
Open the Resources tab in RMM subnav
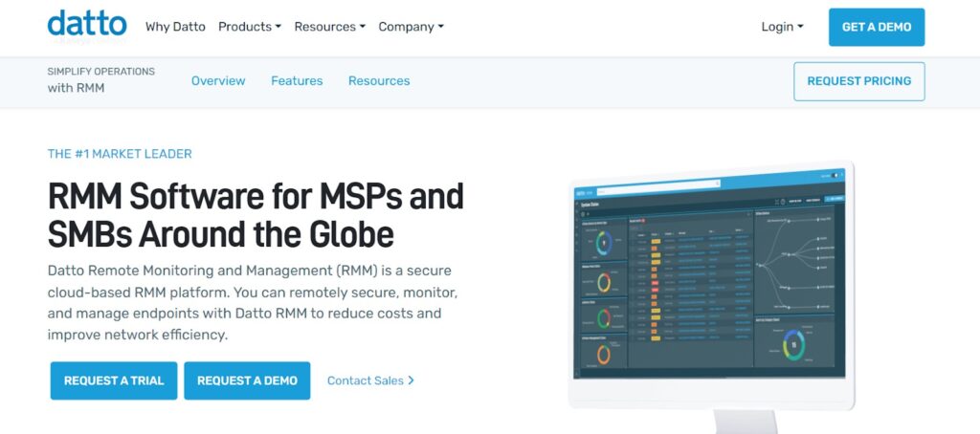pyautogui.click(x=379, y=80)
